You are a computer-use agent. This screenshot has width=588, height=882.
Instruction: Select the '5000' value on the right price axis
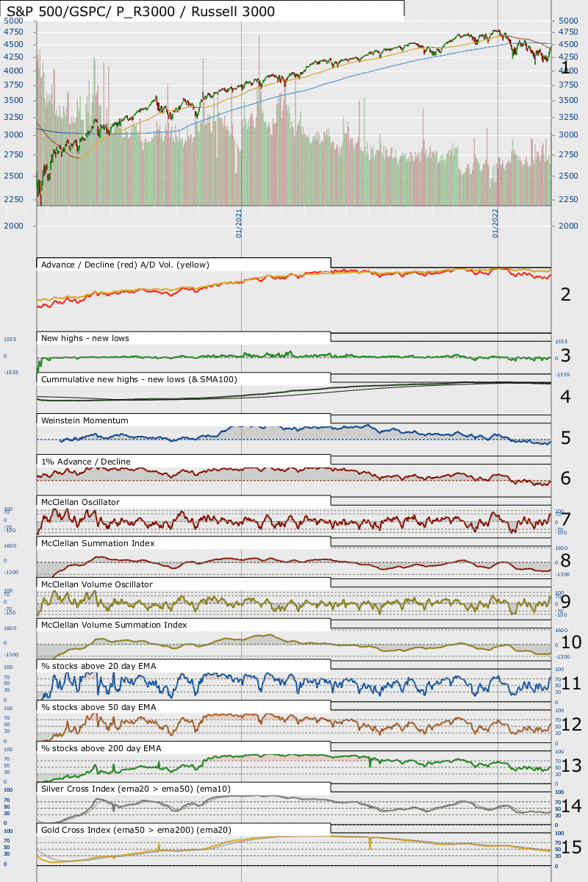pos(569,21)
